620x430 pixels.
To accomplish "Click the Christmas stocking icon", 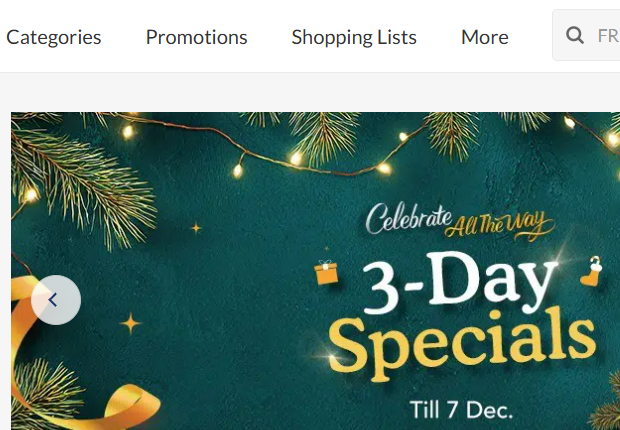I will (592, 271).
